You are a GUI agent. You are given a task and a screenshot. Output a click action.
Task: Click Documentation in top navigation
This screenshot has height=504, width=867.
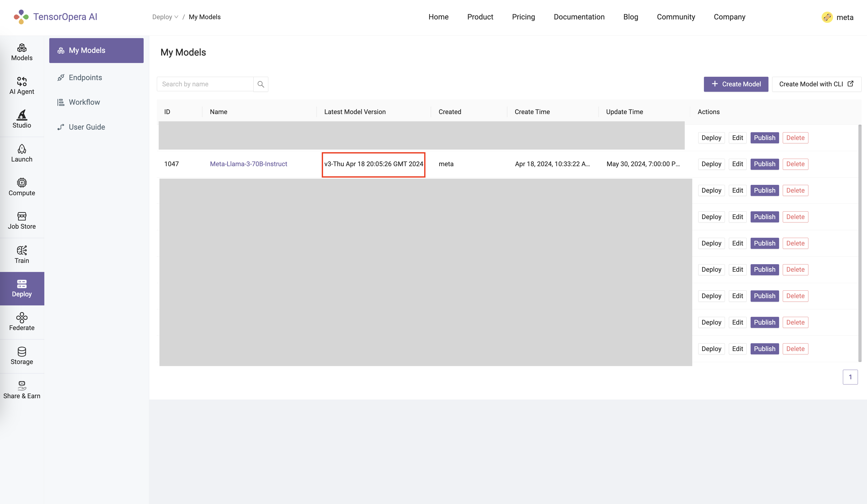pos(579,17)
